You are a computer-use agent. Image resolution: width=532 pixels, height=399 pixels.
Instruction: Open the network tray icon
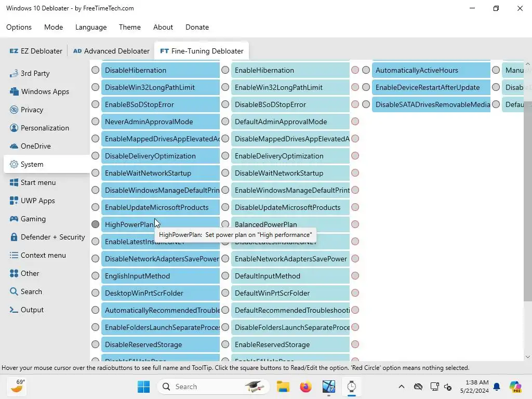click(x=435, y=387)
